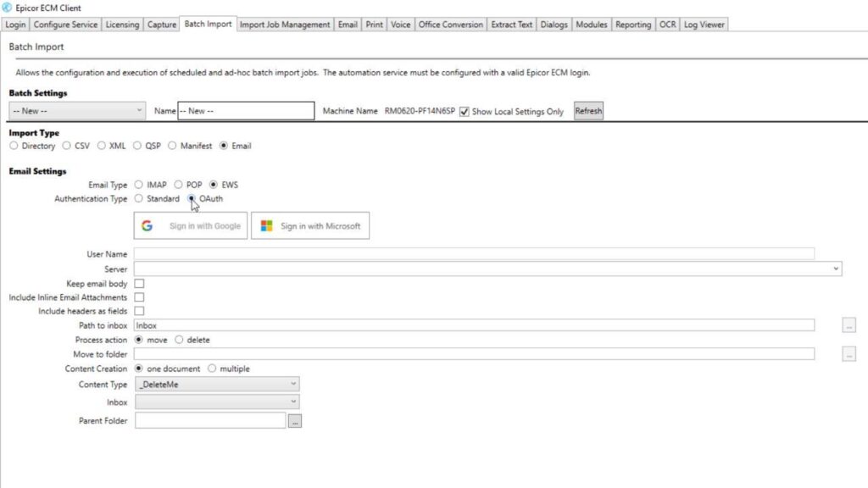This screenshot has height=488, width=868.
Task: Set Process action to delete
Action: pyautogui.click(x=179, y=340)
